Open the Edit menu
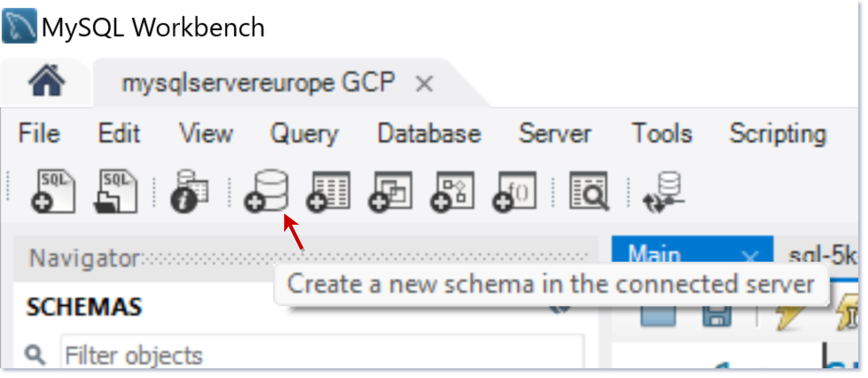The image size is (868, 378). 119,133
